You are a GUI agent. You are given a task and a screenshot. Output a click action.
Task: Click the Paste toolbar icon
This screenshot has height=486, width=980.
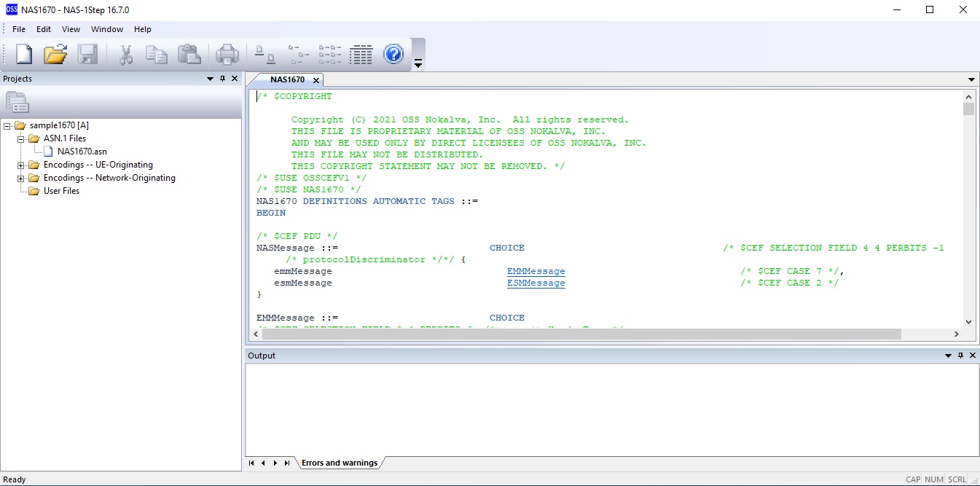point(189,54)
